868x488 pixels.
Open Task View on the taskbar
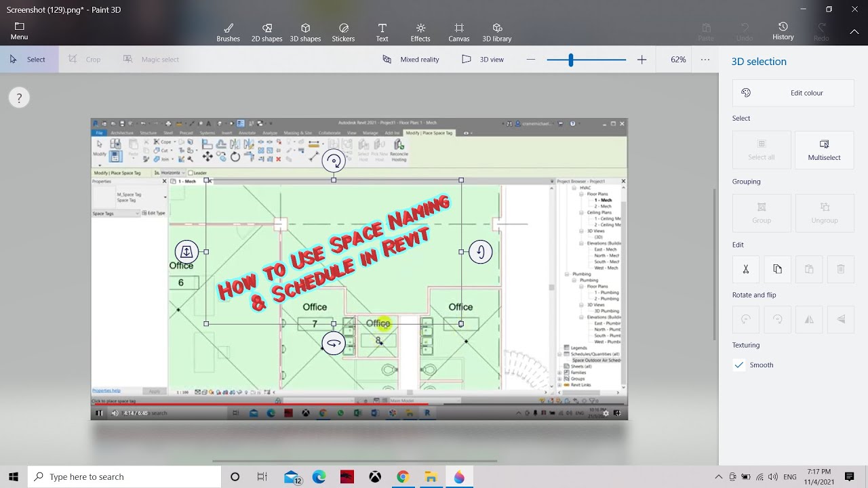click(x=262, y=477)
